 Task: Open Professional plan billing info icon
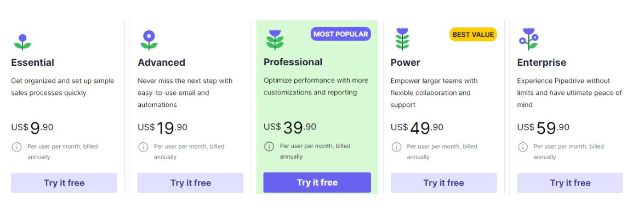[x=269, y=147]
